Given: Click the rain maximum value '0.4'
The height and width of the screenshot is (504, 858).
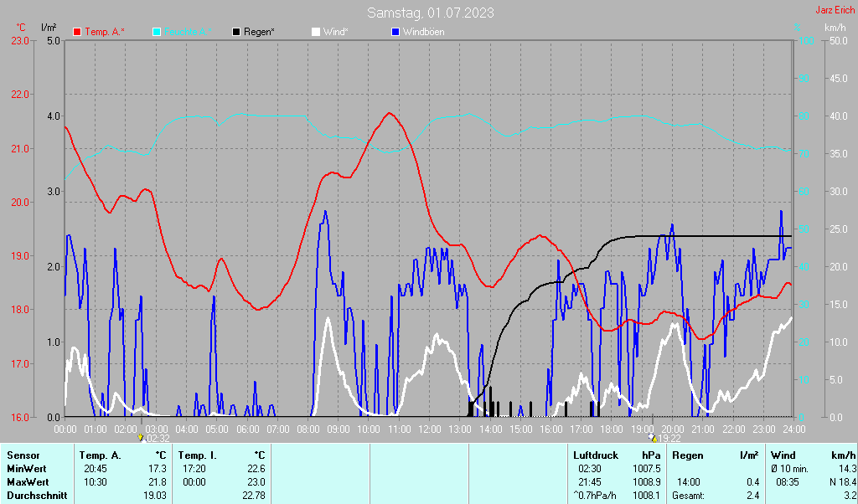Looking at the screenshot, I should point(753,483).
